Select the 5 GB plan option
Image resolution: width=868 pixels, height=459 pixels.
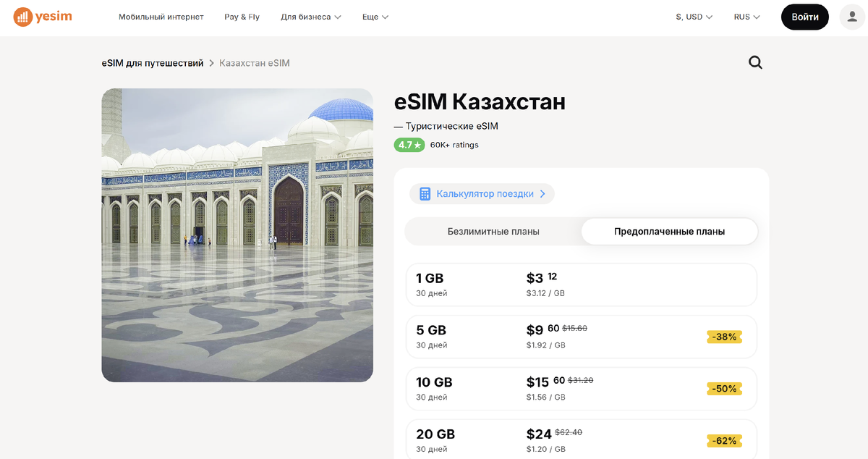[x=582, y=337]
